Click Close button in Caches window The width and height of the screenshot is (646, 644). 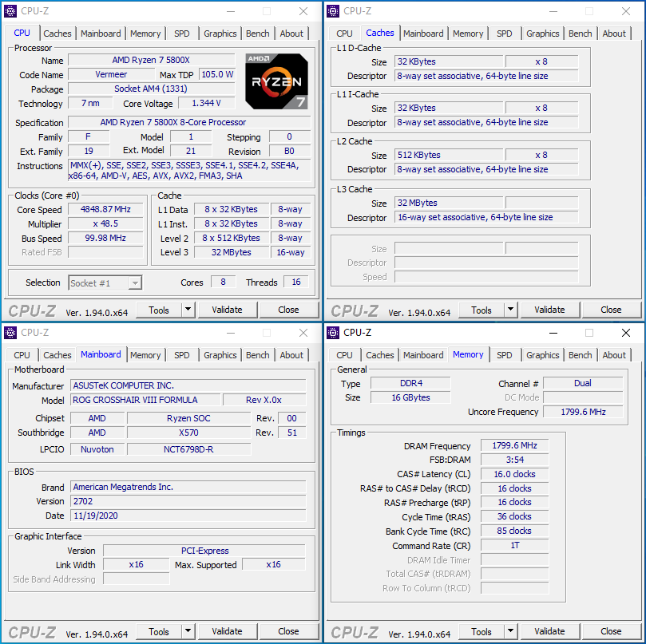pos(611,310)
